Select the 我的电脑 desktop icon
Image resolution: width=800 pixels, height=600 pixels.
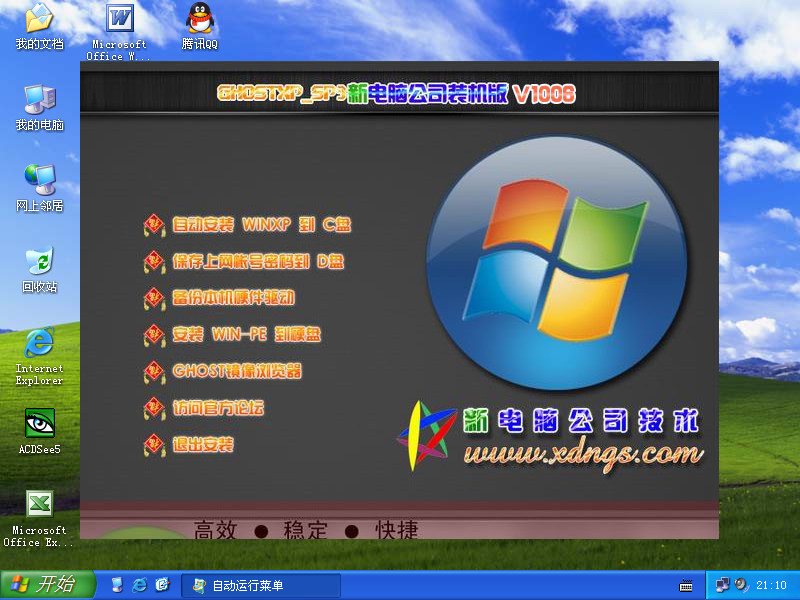point(39,108)
